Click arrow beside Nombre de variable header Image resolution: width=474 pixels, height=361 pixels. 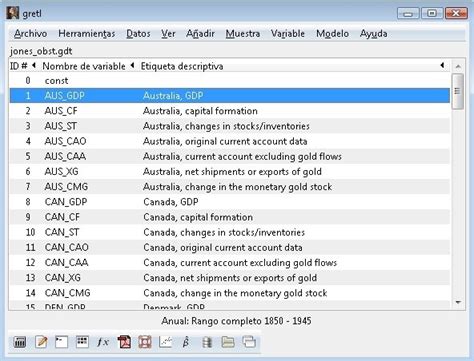click(x=132, y=65)
